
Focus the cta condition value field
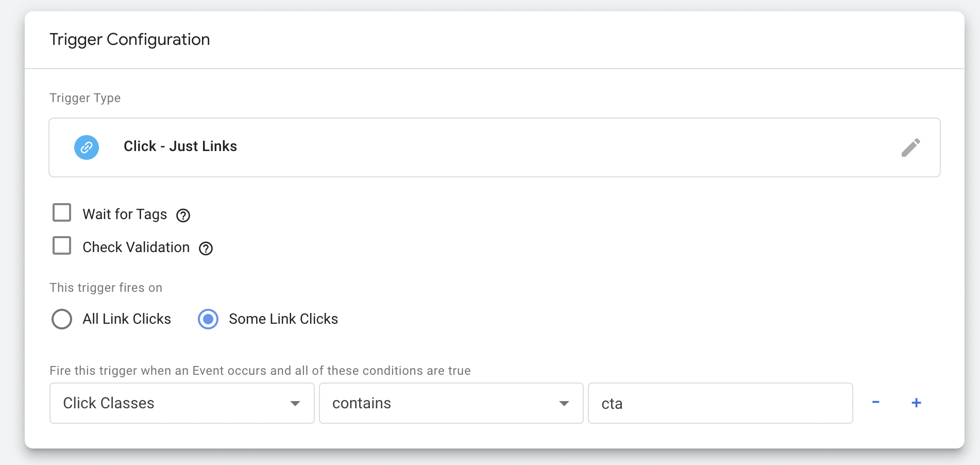tap(720, 403)
